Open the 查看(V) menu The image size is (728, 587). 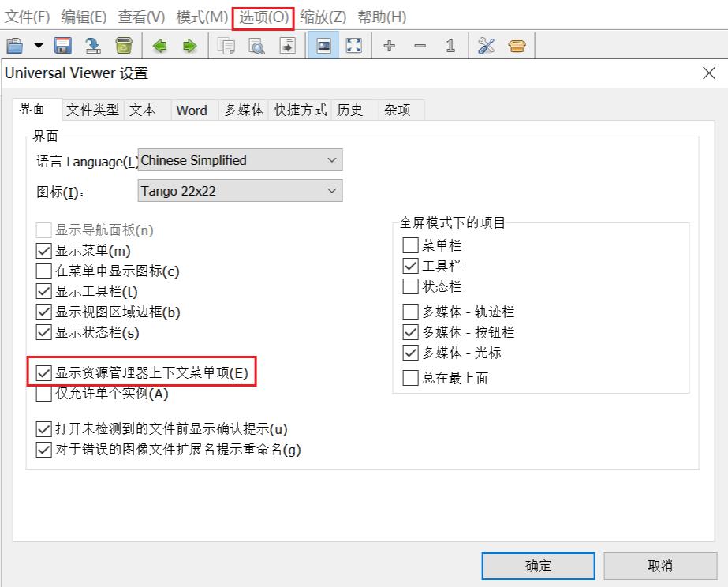point(142,17)
